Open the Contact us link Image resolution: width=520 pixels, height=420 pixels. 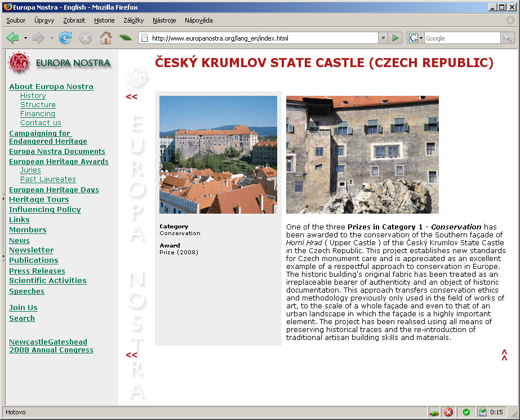[x=41, y=123]
